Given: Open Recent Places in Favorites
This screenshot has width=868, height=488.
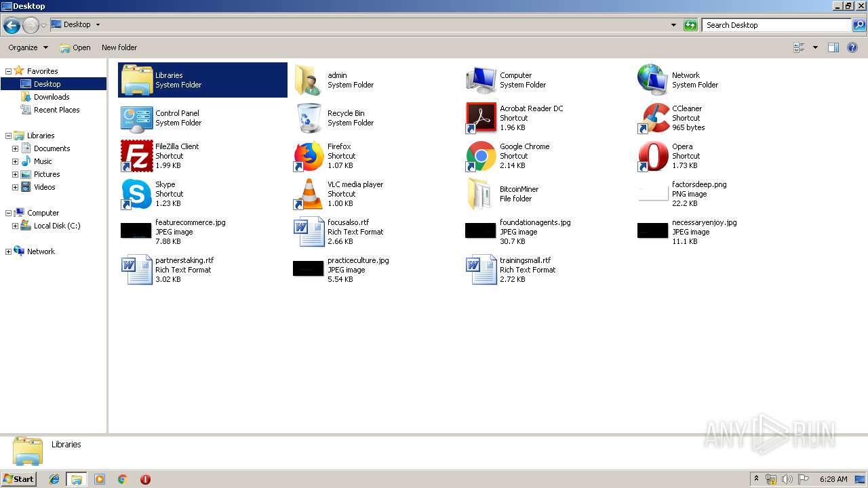Looking at the screenshot, I should click(56, 110).
